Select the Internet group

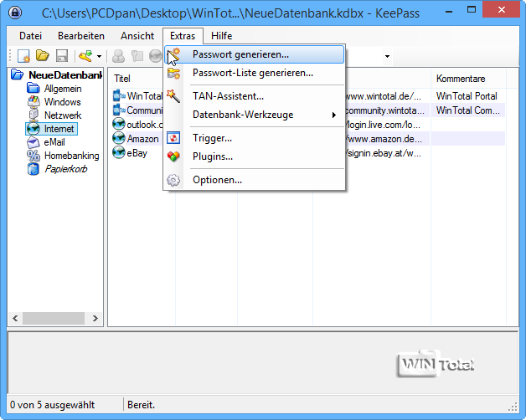pyautogui.click(x=59, y=129)
